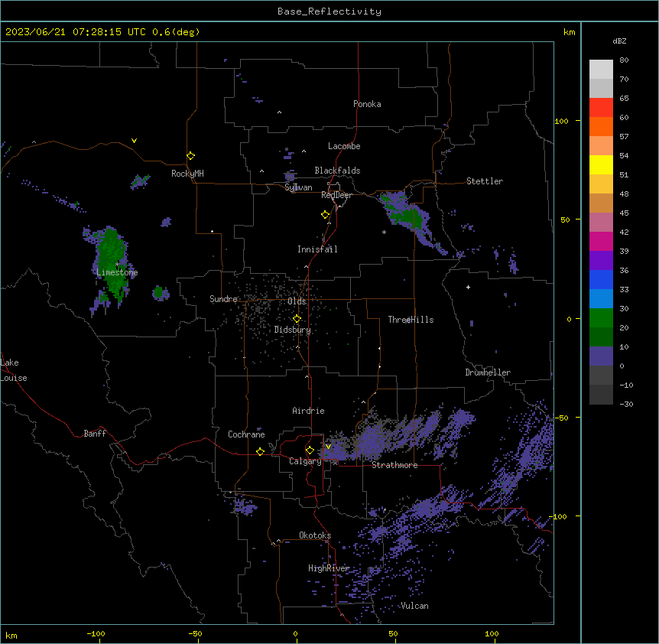This screenshot has height=644, width=659.
Task: Click the ThreeHills label
Action: tap(411, 320)
